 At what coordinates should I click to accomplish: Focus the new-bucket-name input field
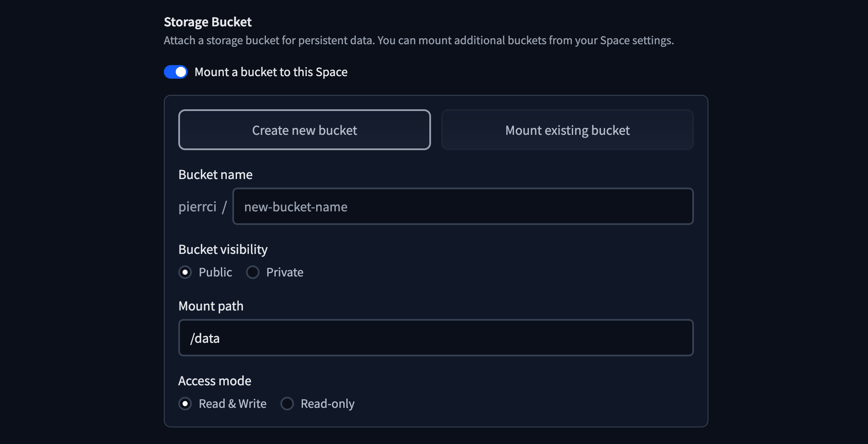(463, 207)
